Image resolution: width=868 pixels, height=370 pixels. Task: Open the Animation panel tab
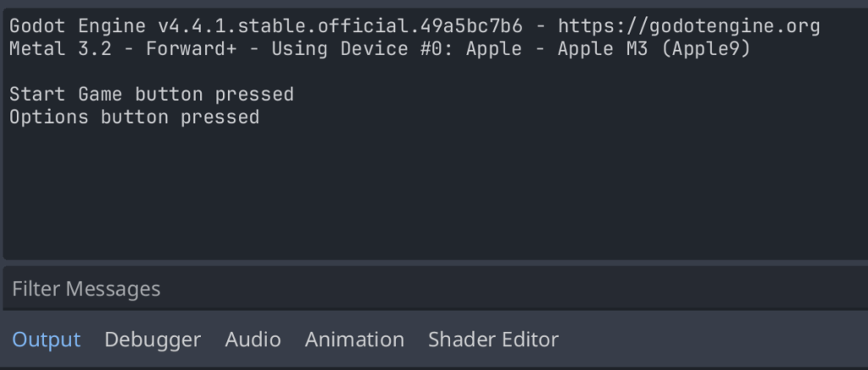click(x=354, y=340)
